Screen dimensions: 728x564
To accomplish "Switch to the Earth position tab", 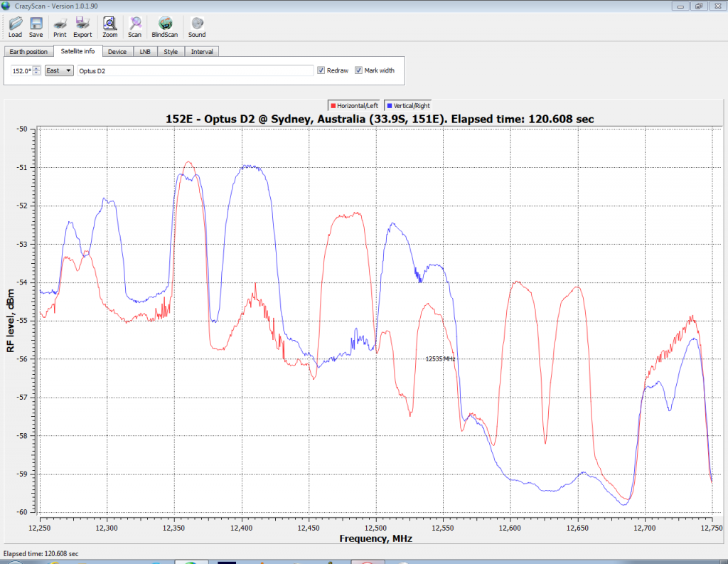I will pyautogui.click(x=28, y=52).
